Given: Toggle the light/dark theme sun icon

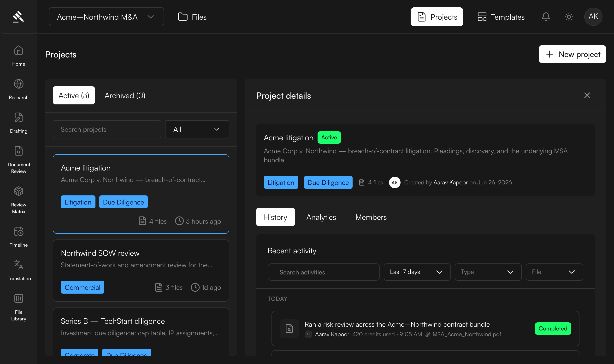Looking at the screenshot, I should point(569,17).
